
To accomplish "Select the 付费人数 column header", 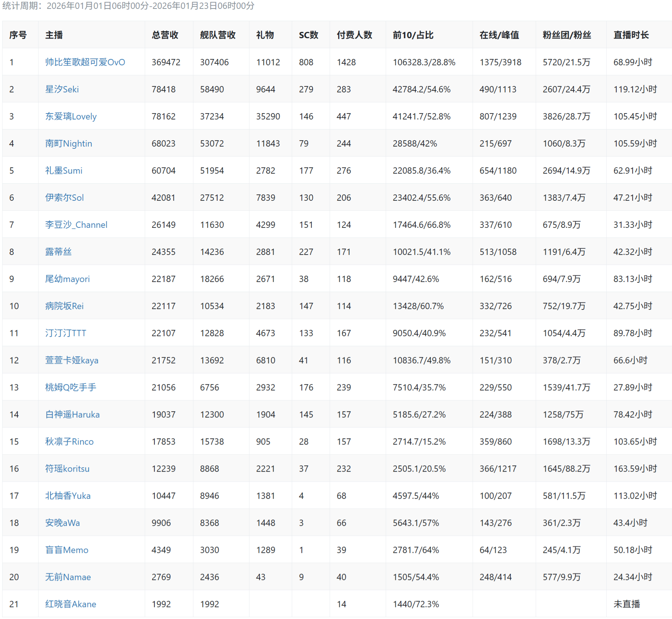I will point(354,35).
